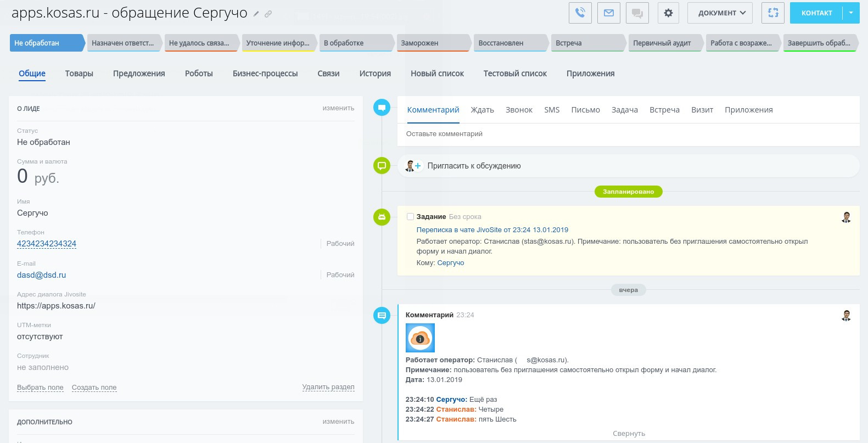Open JivoSite chat transcript link
Viewport: 868px width, 443px height.
pos(492,230)
